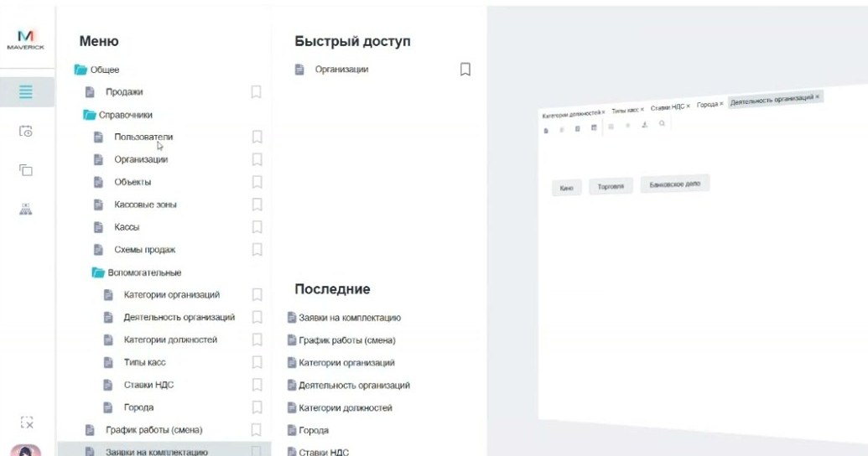The image size is (868, 456).
Task: Open Организации under Быстрый доступ
Action: point(341,70)
